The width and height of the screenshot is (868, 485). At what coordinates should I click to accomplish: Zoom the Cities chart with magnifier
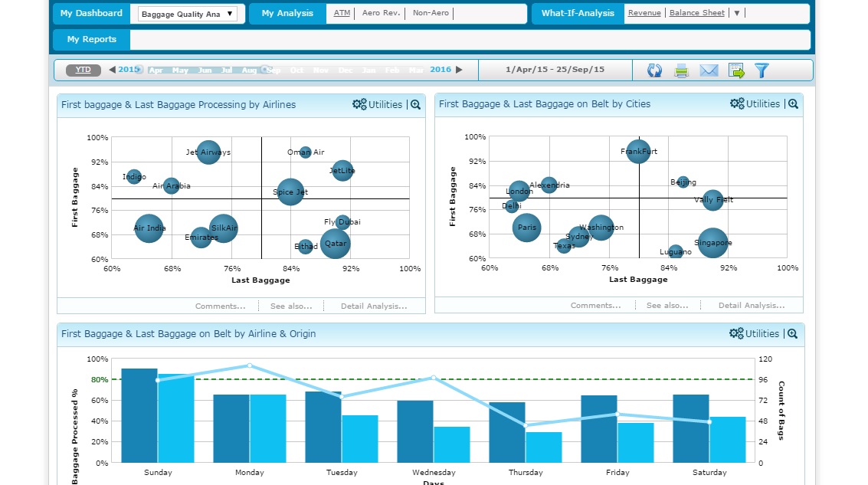coord(793,103)
